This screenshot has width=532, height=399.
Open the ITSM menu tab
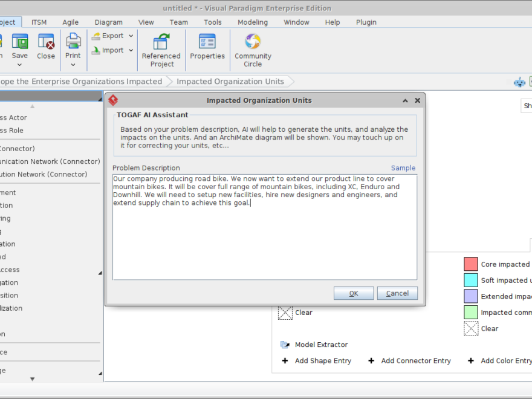(39, 22)
